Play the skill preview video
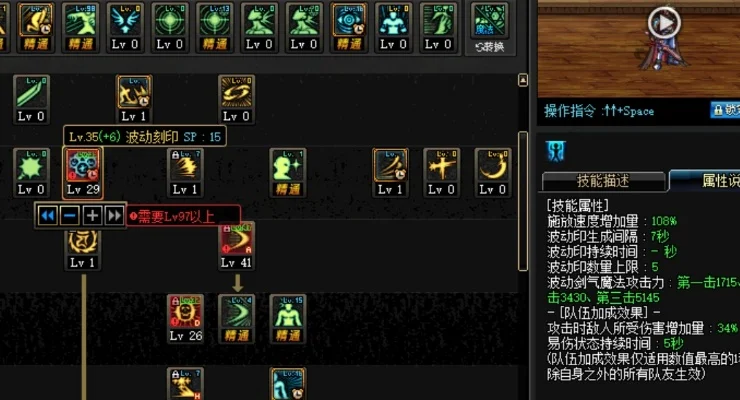The width and height of the screenshot is (740, 400). [664, 22]
